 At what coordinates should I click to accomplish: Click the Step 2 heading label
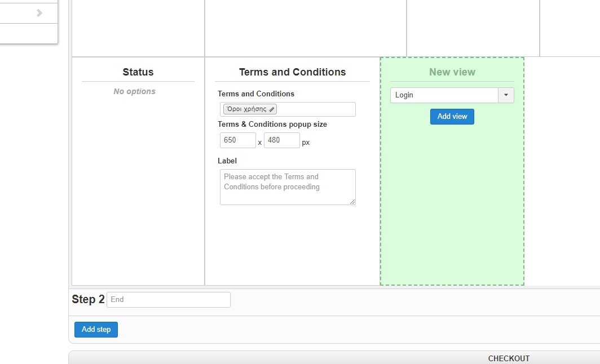(88, 299)
